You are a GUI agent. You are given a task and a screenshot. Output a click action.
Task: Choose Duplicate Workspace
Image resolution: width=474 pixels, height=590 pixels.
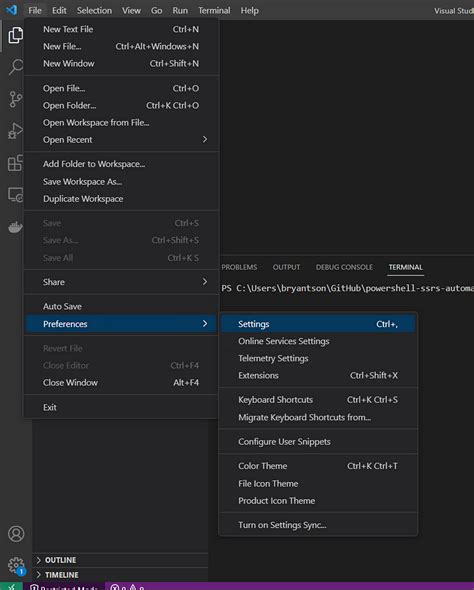point(122,199)
